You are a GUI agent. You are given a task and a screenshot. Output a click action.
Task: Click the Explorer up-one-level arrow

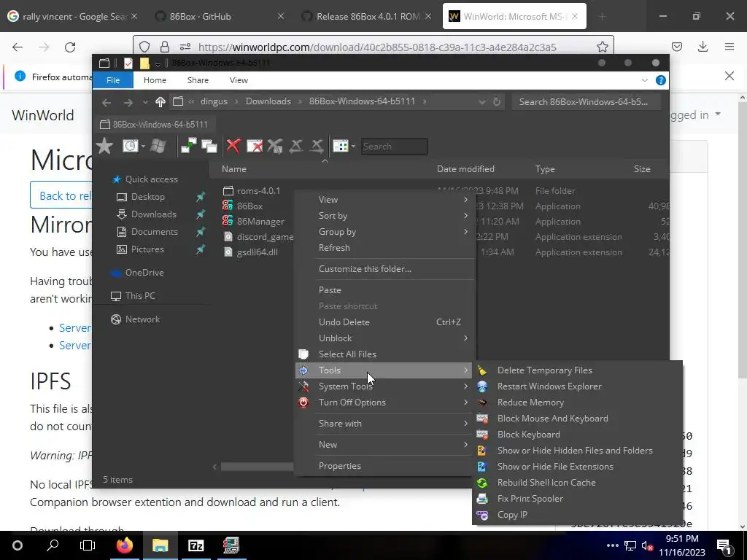click(160, 101)
